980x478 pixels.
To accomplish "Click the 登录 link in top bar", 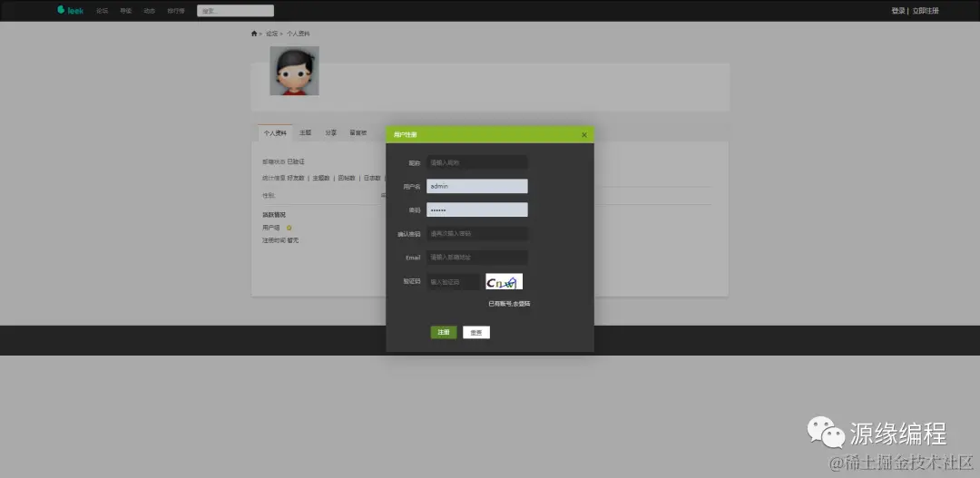I will coord(898,11).
